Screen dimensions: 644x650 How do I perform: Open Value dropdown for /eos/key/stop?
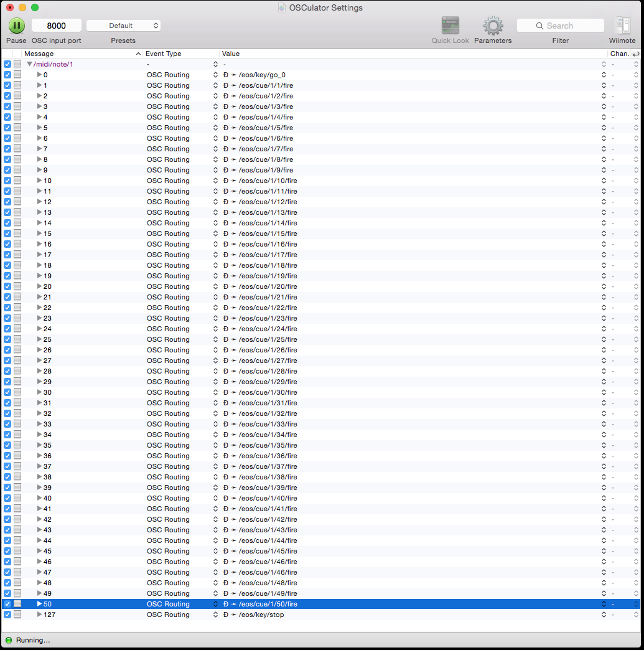(604, 615)
